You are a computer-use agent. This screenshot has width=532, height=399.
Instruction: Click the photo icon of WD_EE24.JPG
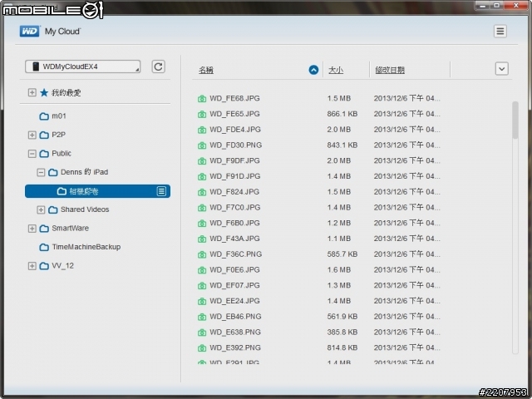(x=202, y=302)
